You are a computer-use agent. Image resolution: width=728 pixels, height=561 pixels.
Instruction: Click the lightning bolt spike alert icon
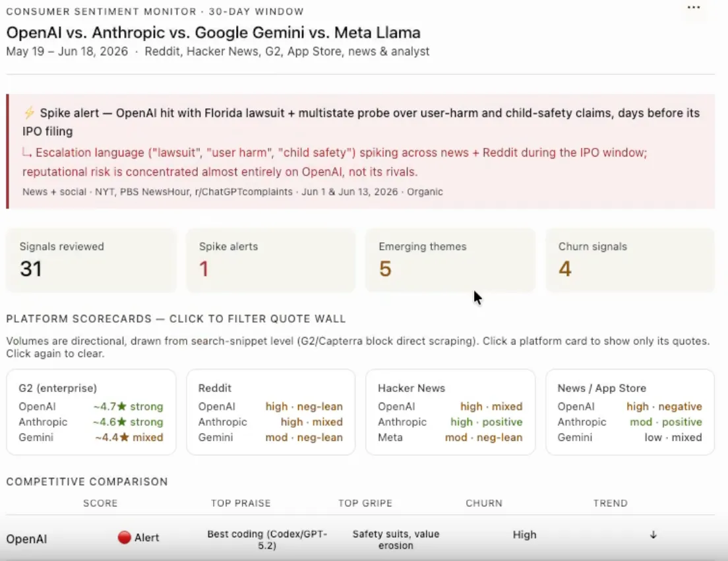(29, 113)
